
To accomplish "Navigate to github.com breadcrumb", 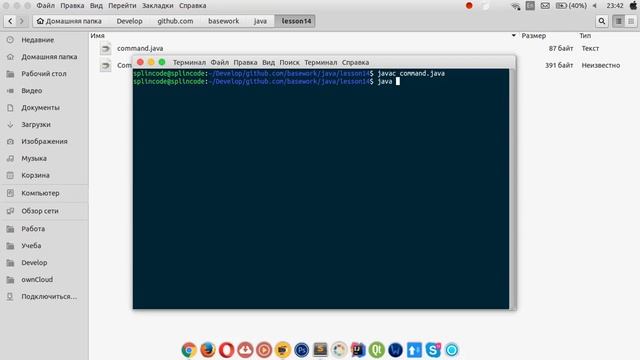I will click(x=175, y=21).
